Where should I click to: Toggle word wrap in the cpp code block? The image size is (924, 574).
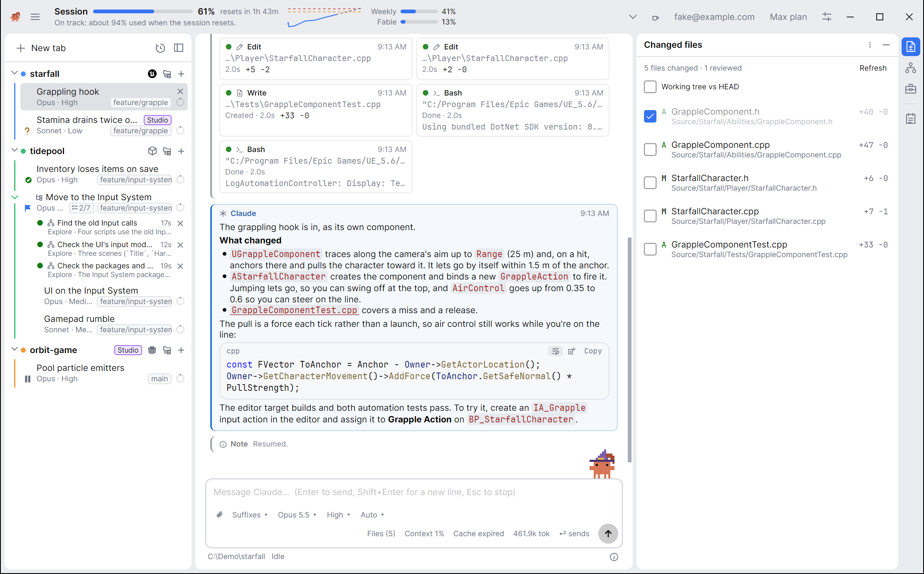555,351
